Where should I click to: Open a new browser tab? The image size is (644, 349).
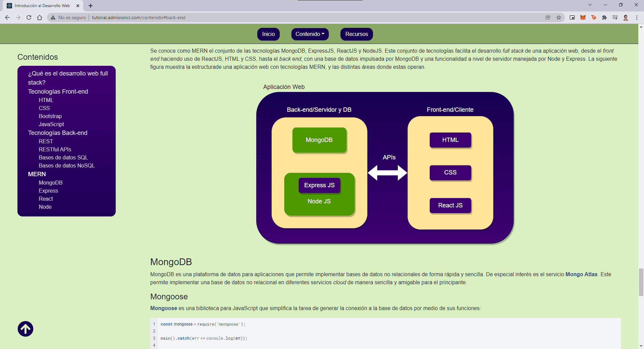pos(91,6)
